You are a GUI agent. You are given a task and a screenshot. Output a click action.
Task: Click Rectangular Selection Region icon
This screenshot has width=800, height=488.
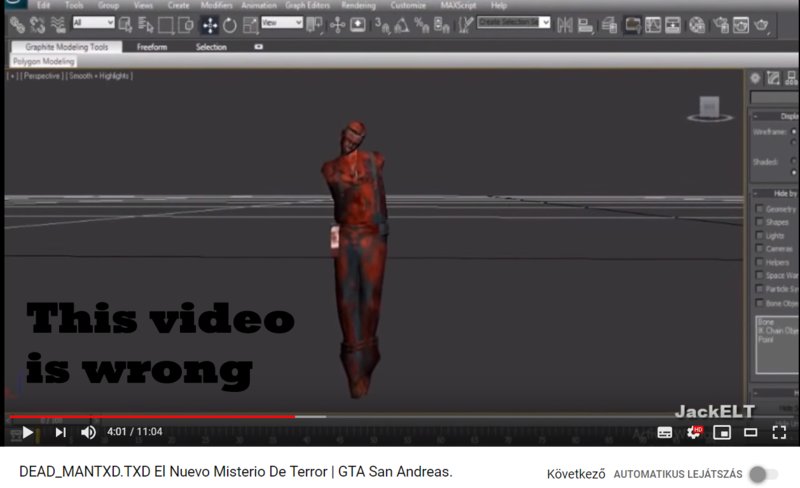tap(166, 25)
